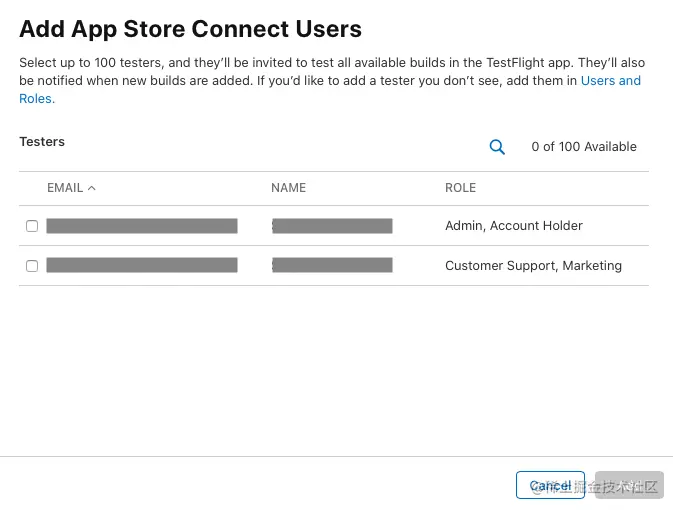Select the redacted email in the Admin row
Screen dimensions: 673x510
coord(142,226)
